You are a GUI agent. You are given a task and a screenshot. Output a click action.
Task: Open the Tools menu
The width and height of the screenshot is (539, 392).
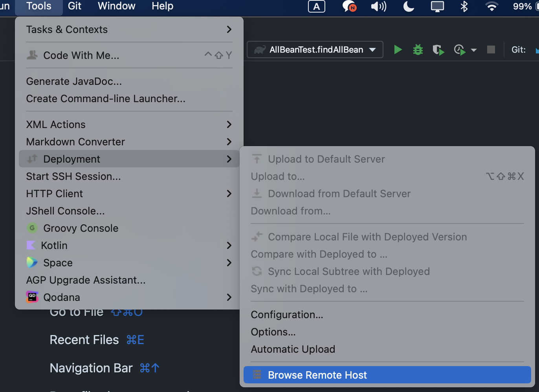coord(39,6)
